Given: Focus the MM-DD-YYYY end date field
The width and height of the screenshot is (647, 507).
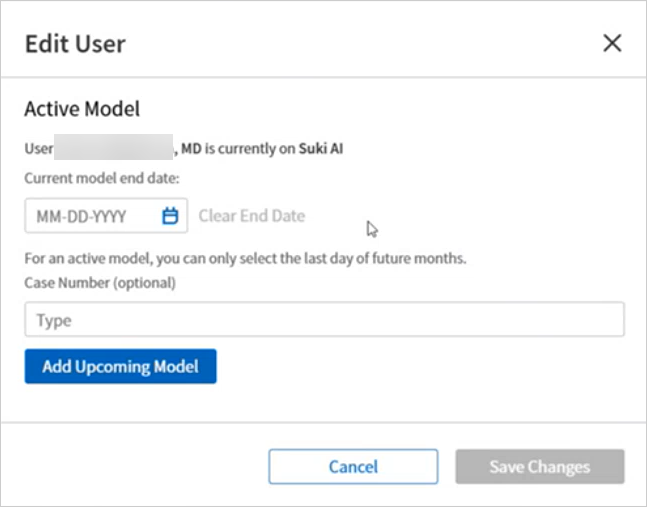Looking at the screenshot, I should click(x=90, y=215).
